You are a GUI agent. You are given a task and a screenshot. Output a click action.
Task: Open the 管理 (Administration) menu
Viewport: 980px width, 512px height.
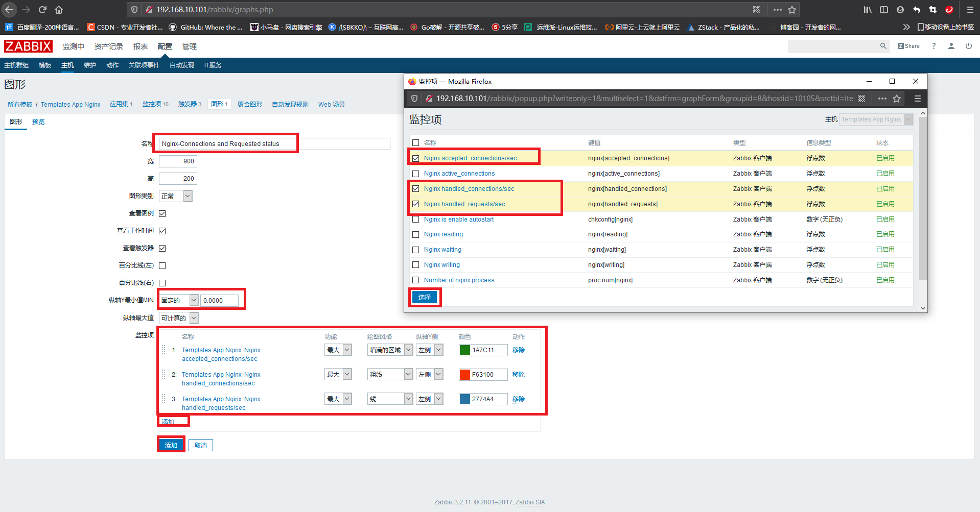(x=190, y=46)
